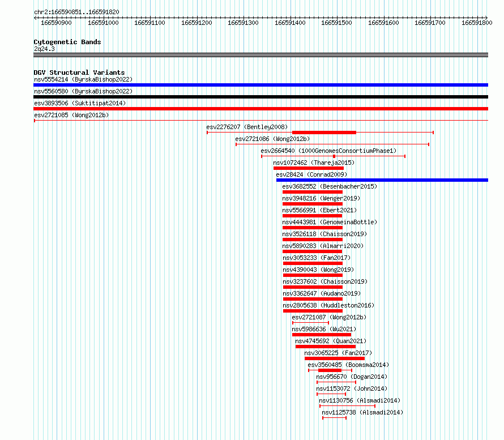The height and width of the screenshot is (440, 504).
Task: Click the red bar under nsv1072462
Action: point(309,168)
